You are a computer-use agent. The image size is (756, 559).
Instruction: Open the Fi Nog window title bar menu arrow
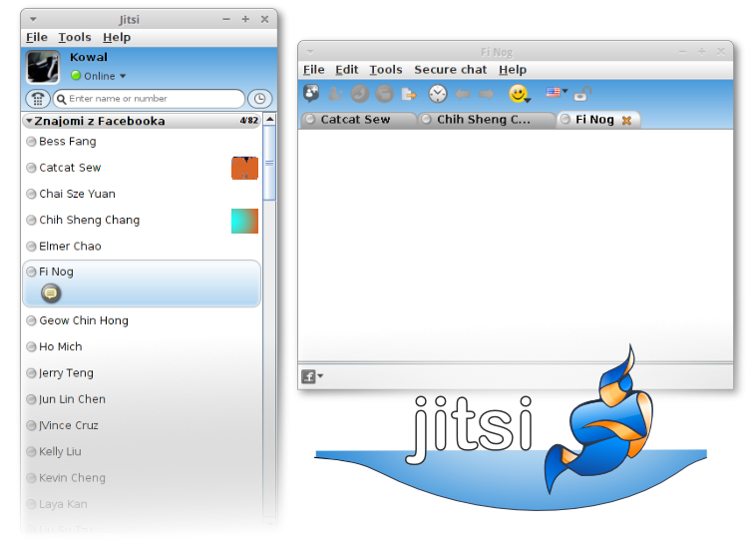point(310,52)
